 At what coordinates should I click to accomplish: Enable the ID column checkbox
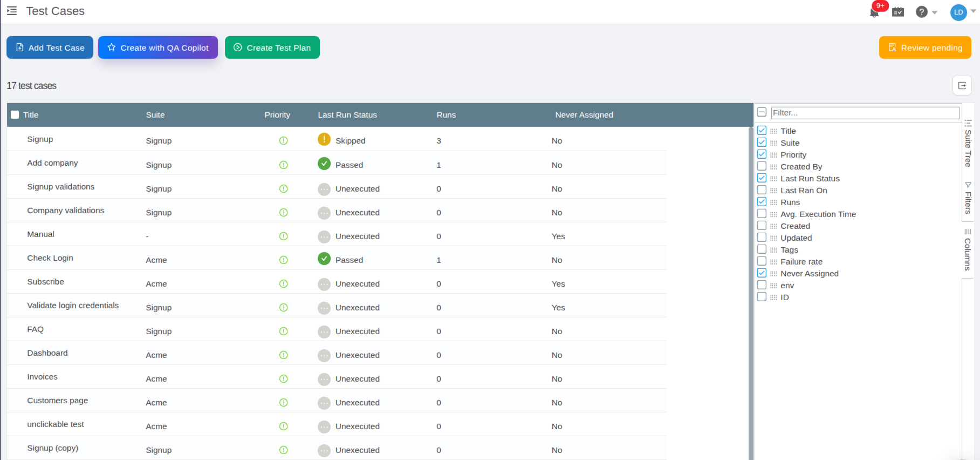pos(762,297)
